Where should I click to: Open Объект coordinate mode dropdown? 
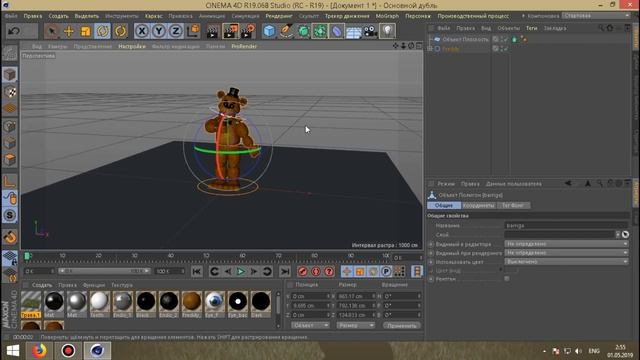[310, 325]
